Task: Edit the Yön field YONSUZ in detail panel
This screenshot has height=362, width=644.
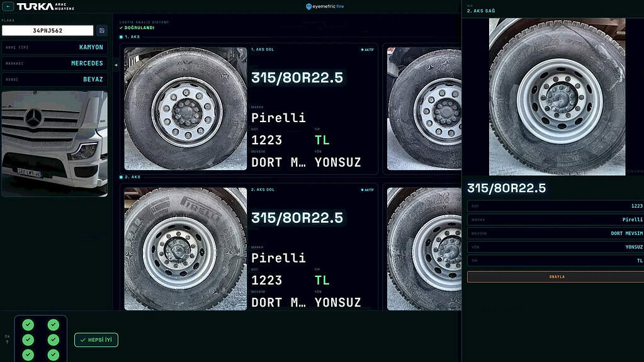Action: click(556, 247)
